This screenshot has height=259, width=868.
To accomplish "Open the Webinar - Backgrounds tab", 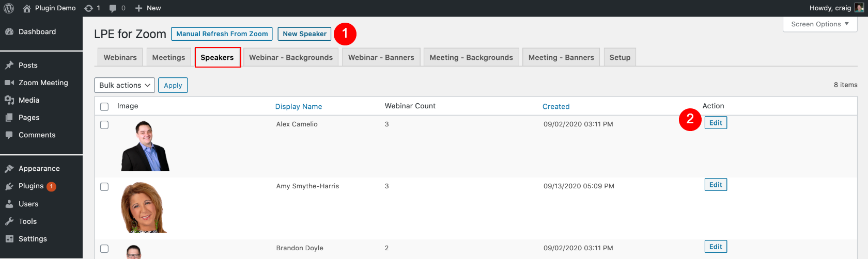I will [x=291, y=57].
